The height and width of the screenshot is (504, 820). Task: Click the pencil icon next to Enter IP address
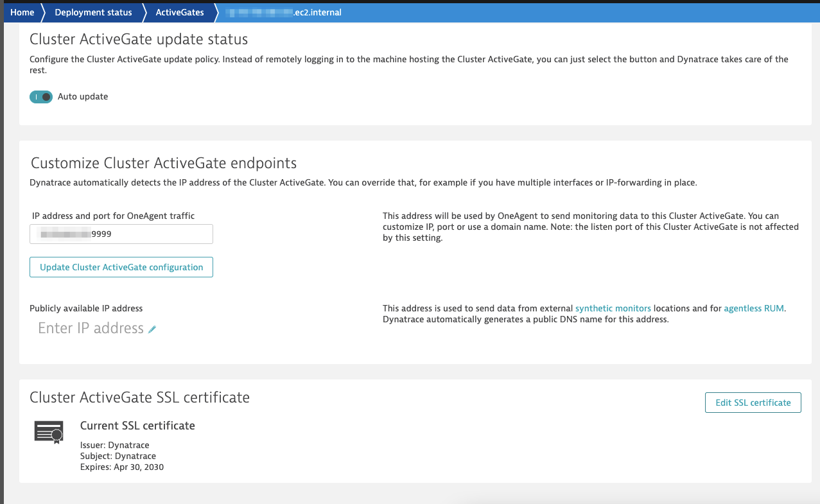tap(152, 329)
